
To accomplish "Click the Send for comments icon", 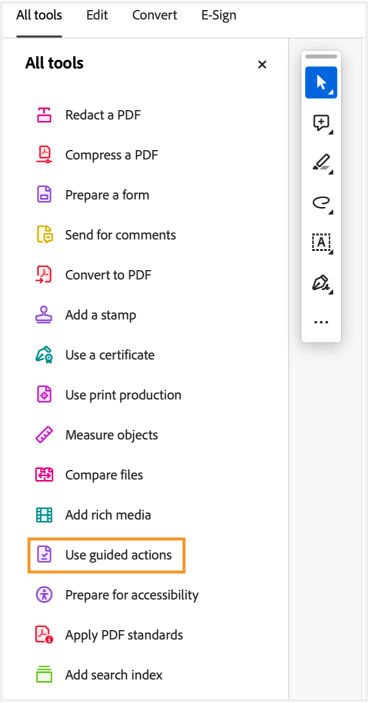I will 44,235.
